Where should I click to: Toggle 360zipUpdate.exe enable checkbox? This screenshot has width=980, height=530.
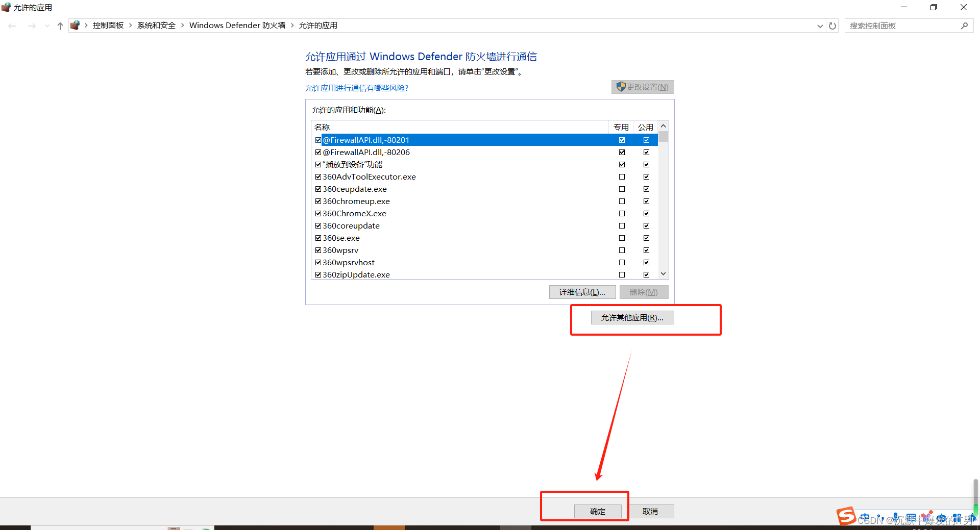click(318, 275)
